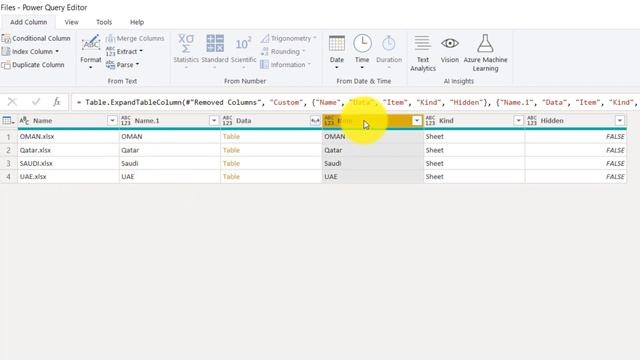Change the Data column data type icon

coord(227,120)
